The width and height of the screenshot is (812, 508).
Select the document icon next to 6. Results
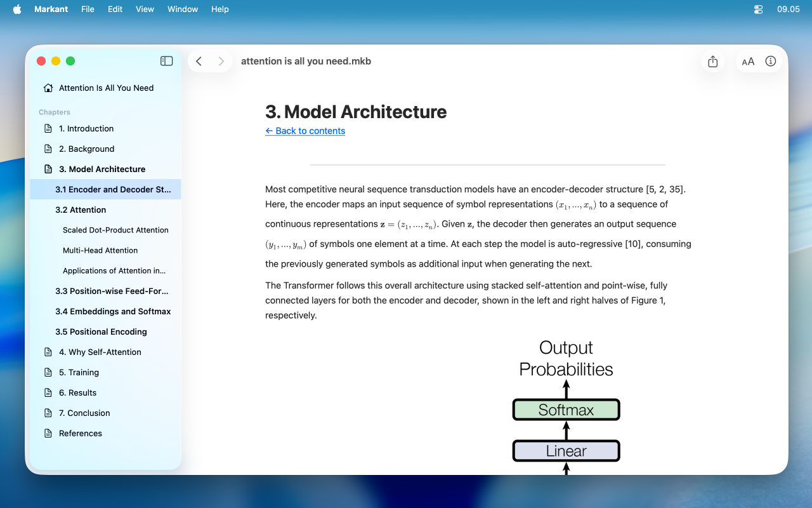click(x=48, y=392)
